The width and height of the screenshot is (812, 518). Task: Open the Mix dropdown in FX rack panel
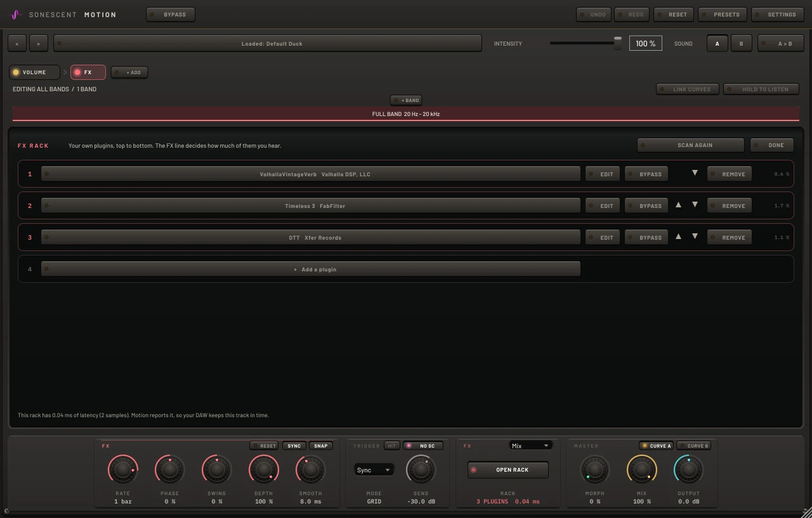click(x=530, y=446)
